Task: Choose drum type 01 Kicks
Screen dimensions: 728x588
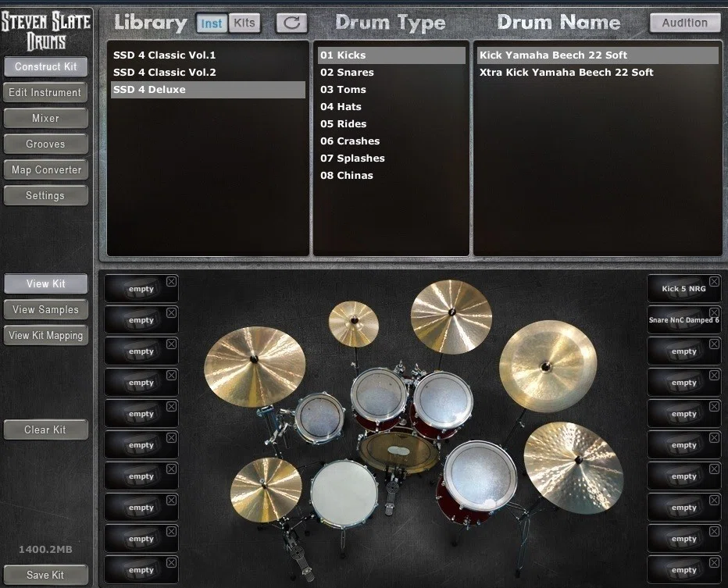Action: pos(391,55)
